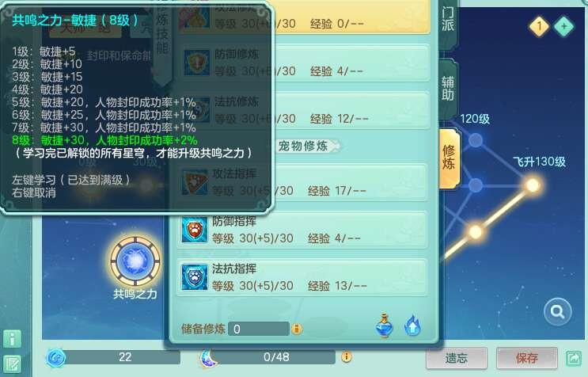This screenshot has height=377, width=588.
Task: Click the 保存 button
Action: (x=526, y=358)
